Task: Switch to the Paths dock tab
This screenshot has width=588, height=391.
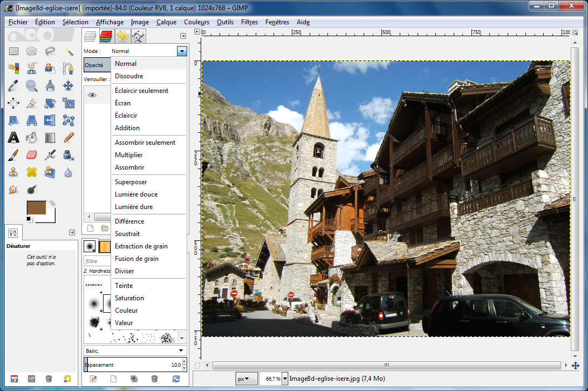Action: click(x=139, y=36)
